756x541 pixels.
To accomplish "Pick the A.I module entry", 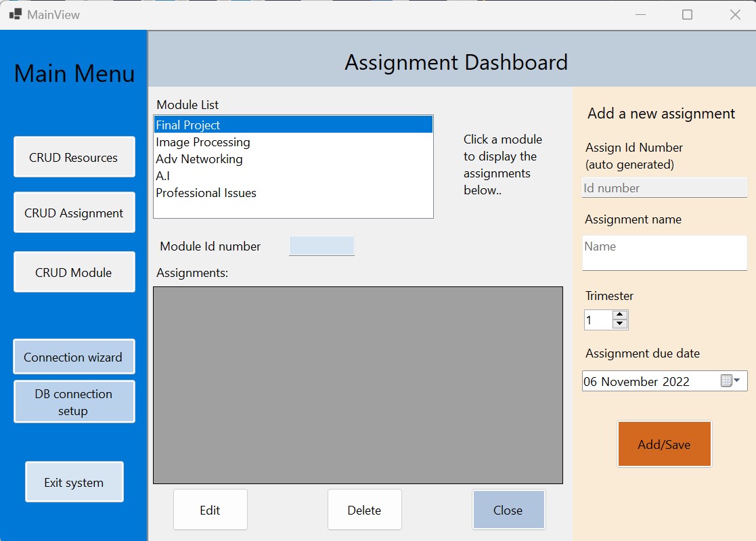I will 163,176.
